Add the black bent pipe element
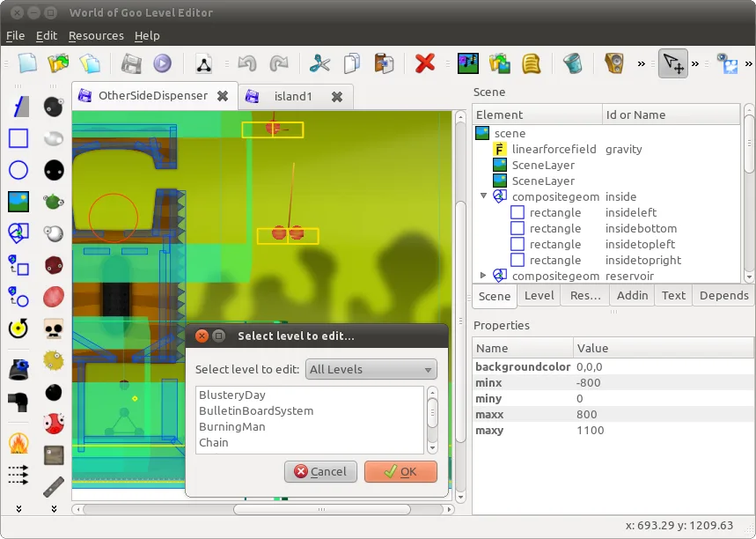The image size is (756, 539). [x=18, y=402]
